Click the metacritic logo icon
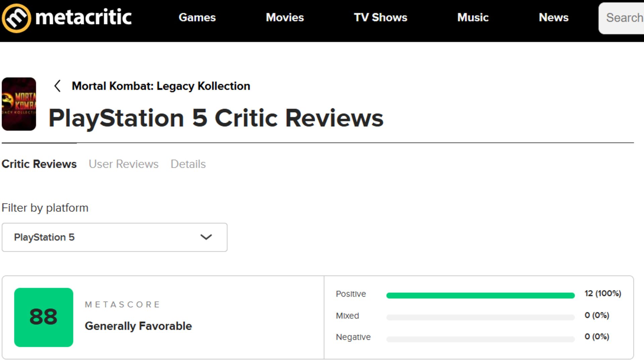 point(17,17)
